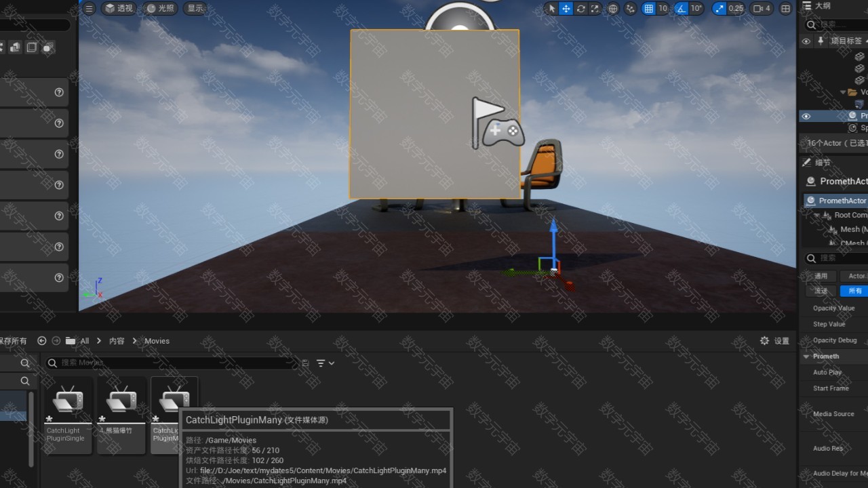The width and height of the screenshot is (868, 488).
Task: Collapse the Prometh category section
Action: pos(806,357)
